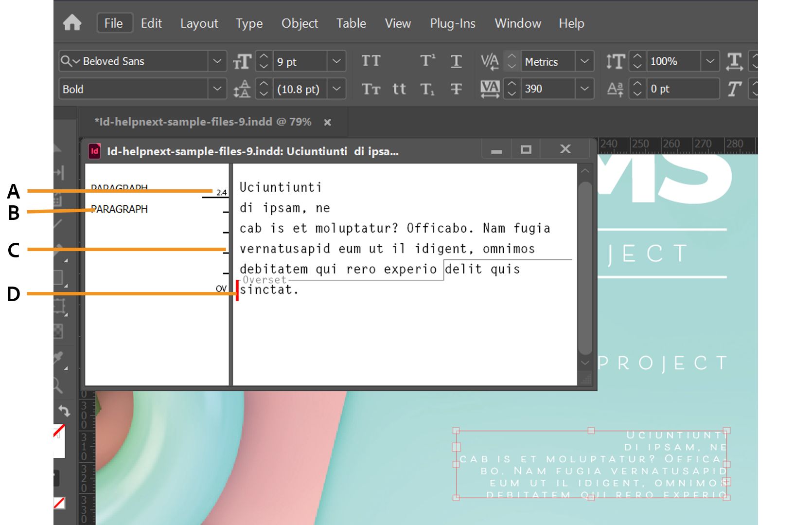The height and width of the screenshot is (525, 812).
Task: Click the tracking stepper arrows
Action: pyautogui.click(x=512, y=89)
